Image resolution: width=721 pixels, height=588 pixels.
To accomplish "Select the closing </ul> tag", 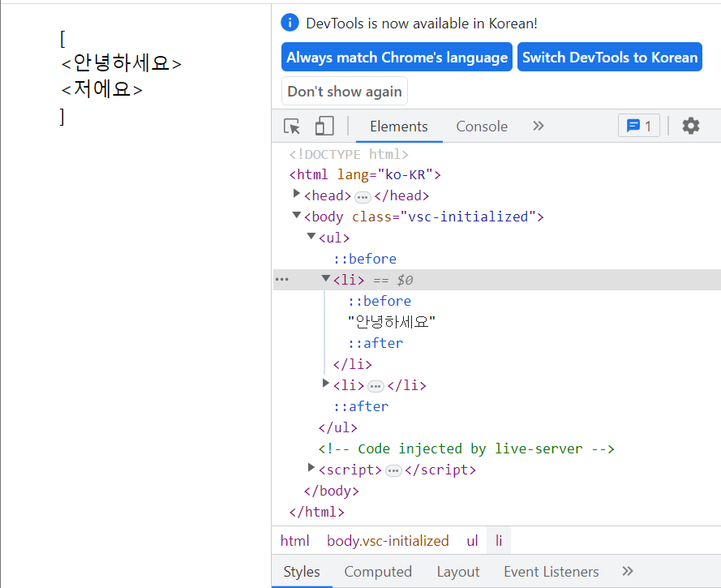I will coord(337,427).
